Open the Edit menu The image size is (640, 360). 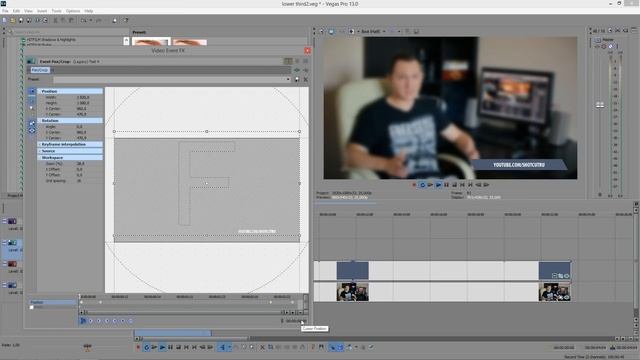tap(16, 11)
